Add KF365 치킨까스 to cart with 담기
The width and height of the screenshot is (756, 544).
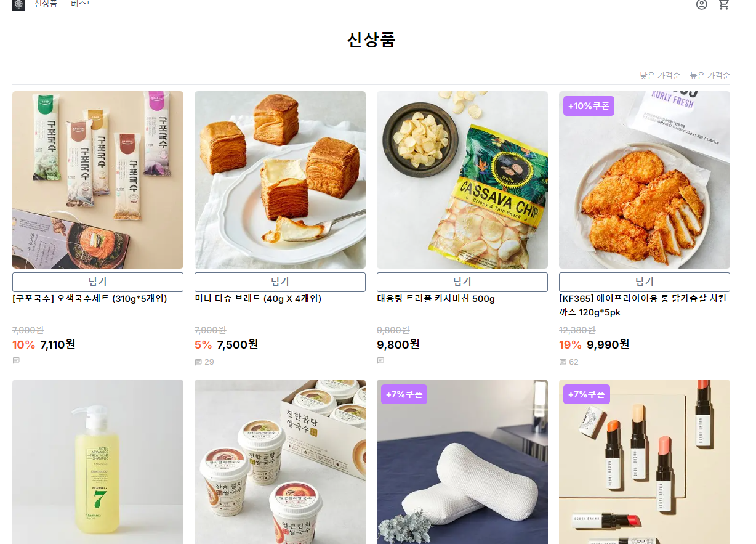click(x=645, y=282)
